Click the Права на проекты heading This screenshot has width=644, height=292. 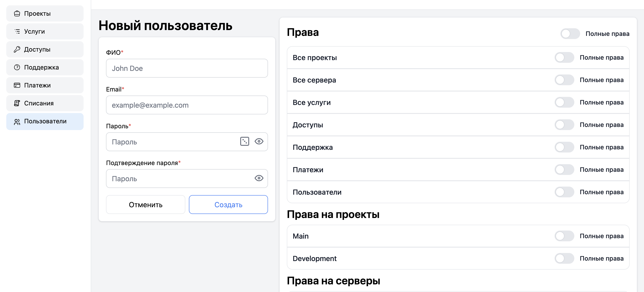tap(333, 214)
